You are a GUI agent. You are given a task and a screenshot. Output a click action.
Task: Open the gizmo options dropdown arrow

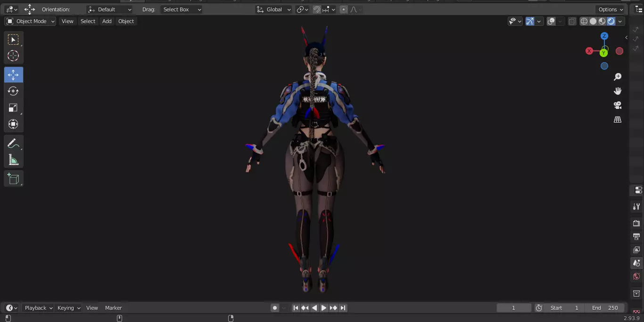539,21
